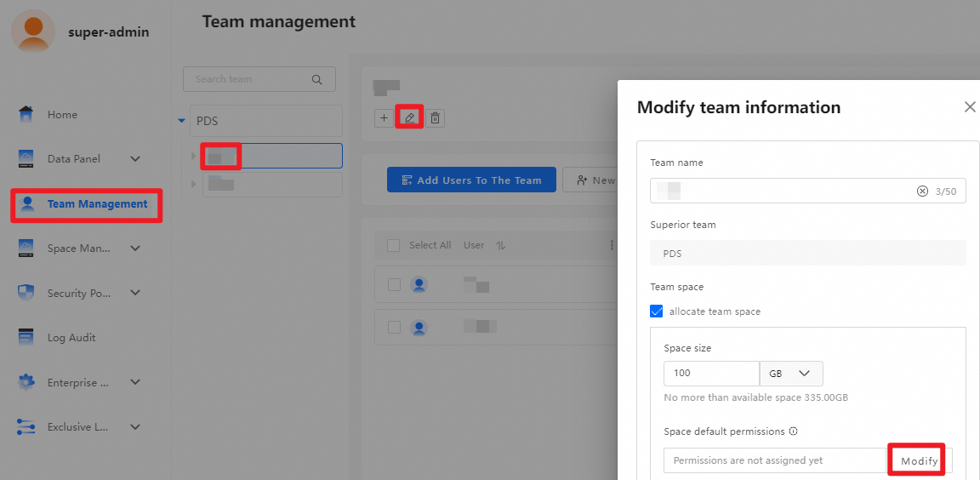This screenshot has width=980, height=480.
Task: Click the trash delete team icon
Action: pos(436,117)
